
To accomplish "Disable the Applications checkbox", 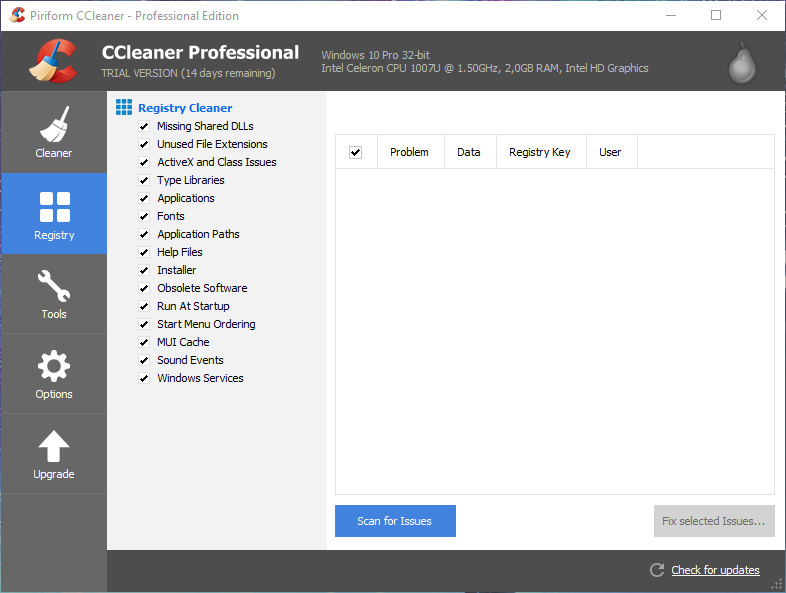I will coord(144,199).
